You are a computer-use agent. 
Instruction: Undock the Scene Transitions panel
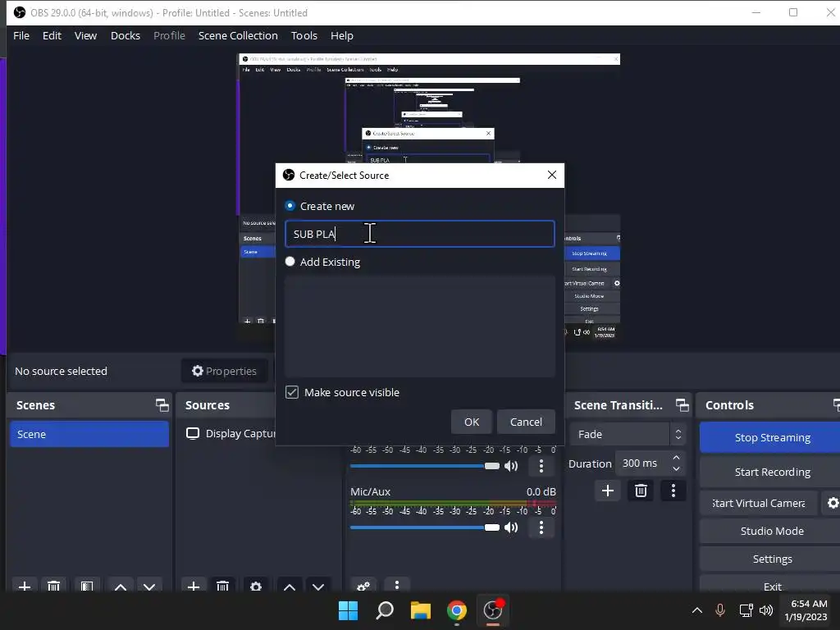tap(682, 405)
